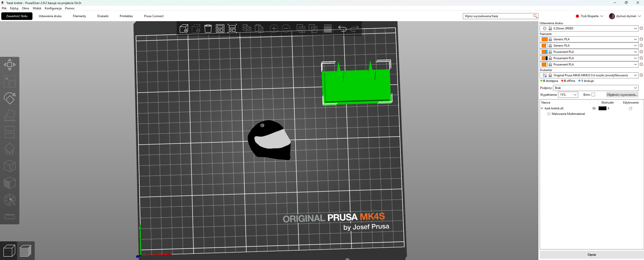Select Malowanie Multimaterial tree item
The width and height of the screenshot is (644, 260).
568,114
